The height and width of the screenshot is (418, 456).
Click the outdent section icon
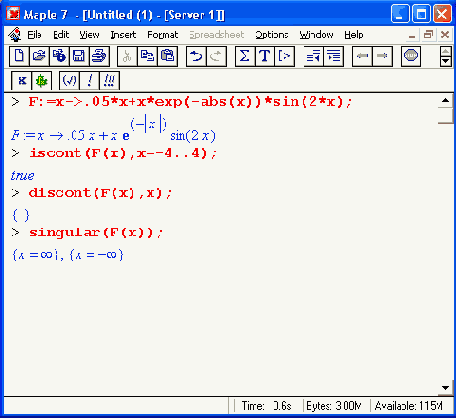[313, 56]
